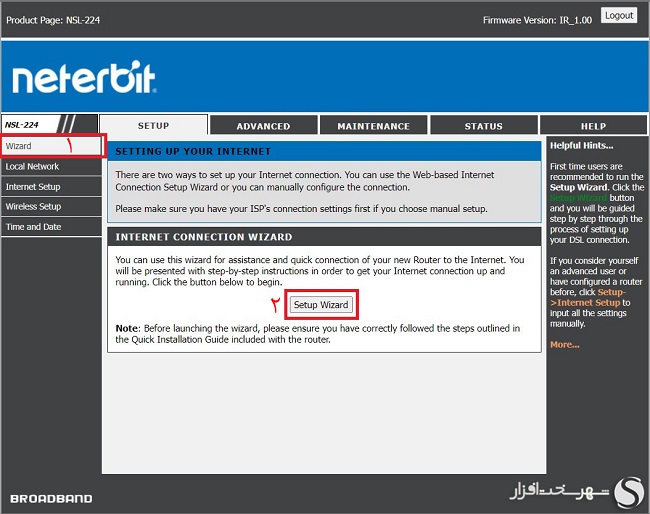Image resolution: width=650 pixels, height=514 pixels.
Task: Click the Product Page NSL-224 header text
Action: pyautogui.click(x=53, y=19)
